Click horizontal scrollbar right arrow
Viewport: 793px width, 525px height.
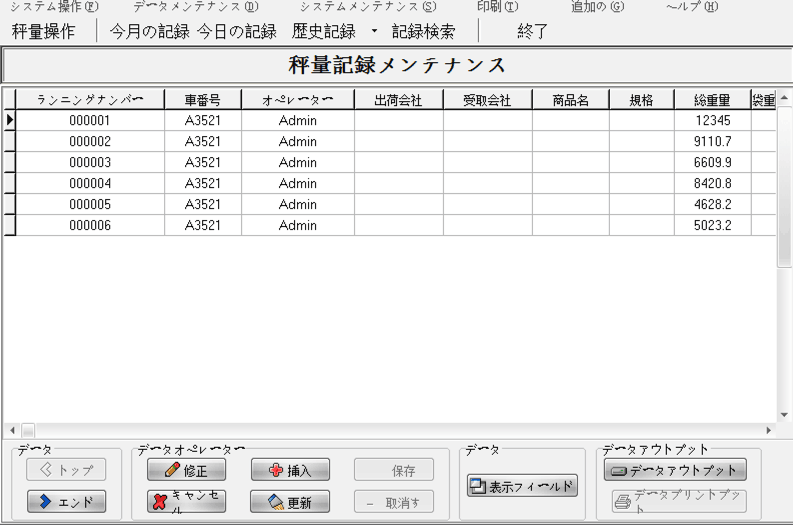pos(769,430)
